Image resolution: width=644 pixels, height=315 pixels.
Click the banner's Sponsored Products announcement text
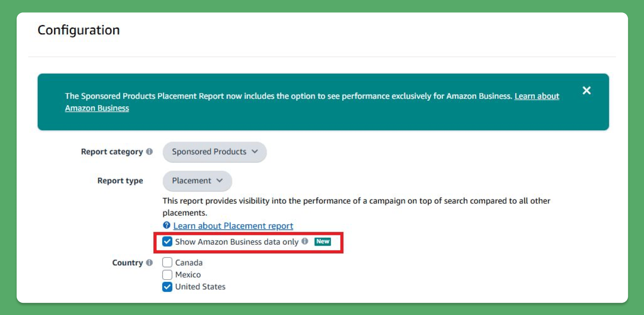[x=288, y=96]
